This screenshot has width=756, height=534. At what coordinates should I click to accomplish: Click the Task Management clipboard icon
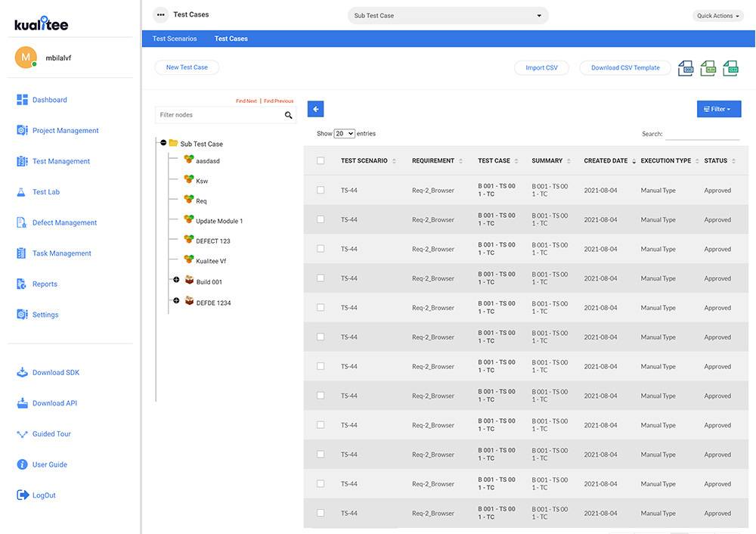[21, 253]
